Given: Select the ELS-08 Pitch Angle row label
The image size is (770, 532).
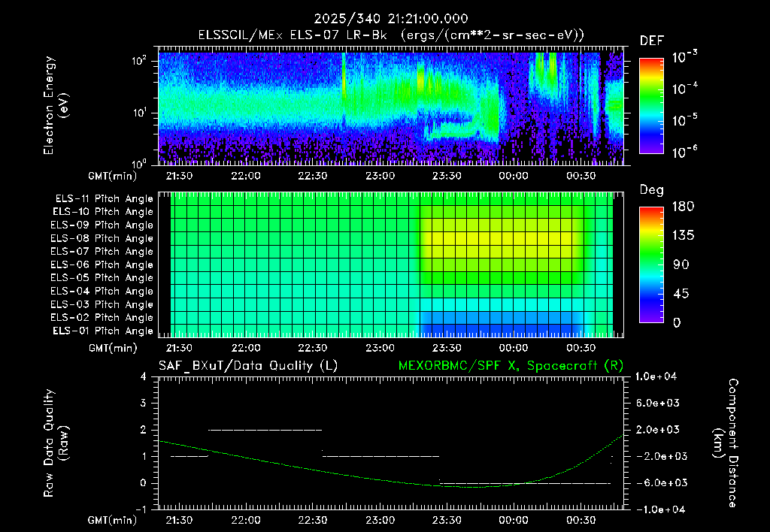Looking at the screenshot, I should (x=102, y=238).
